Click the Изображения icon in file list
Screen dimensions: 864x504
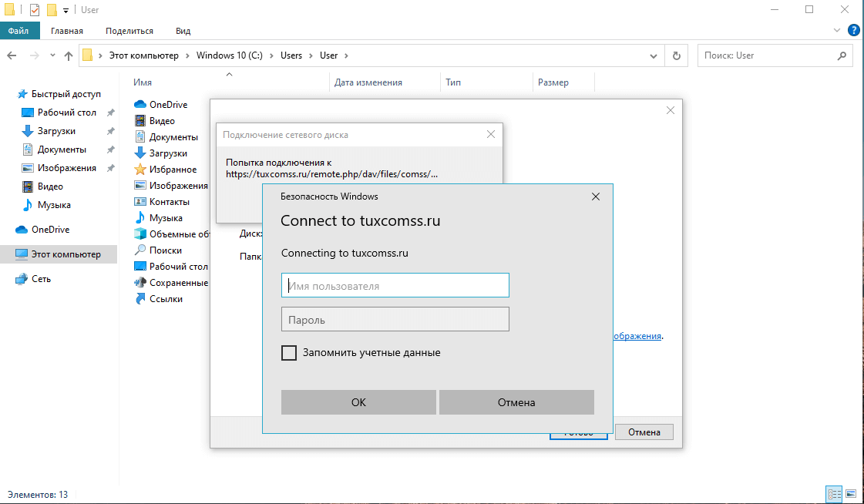(140, 186)
